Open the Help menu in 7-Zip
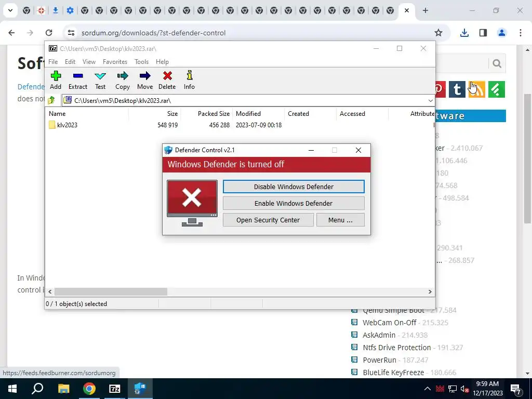 162,62
